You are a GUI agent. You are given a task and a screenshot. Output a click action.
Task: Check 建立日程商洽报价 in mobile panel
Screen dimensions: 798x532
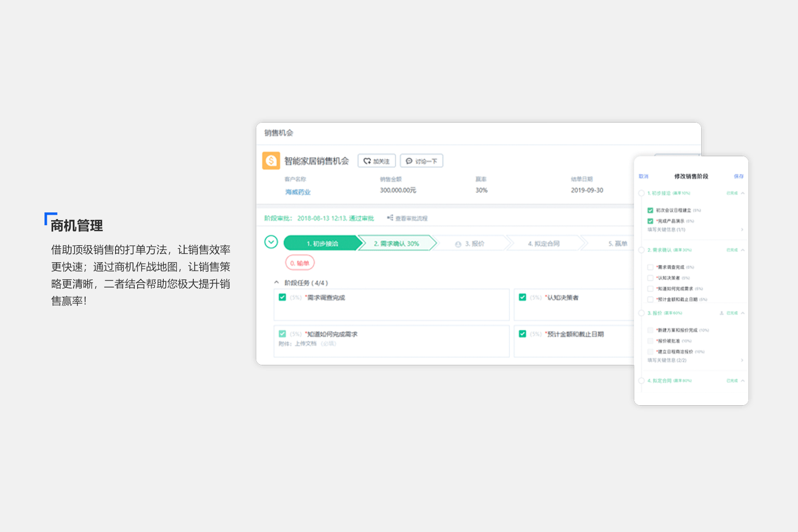[x=650, y=352]
